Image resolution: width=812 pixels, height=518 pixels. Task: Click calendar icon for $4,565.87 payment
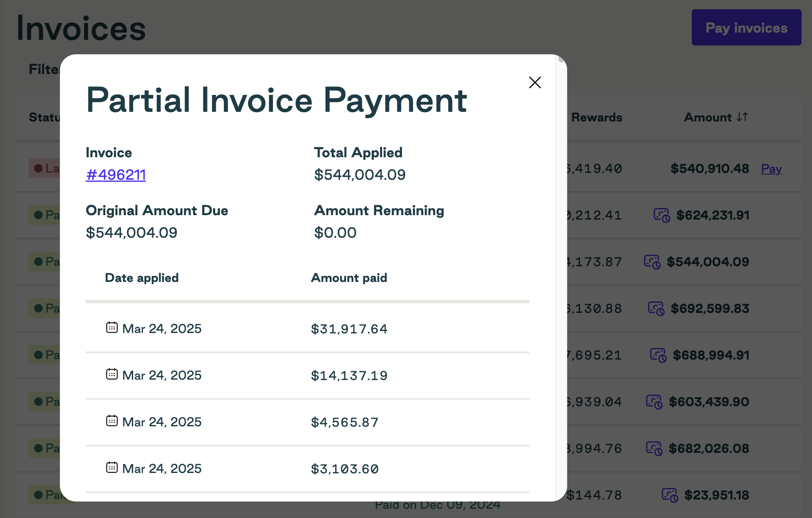112,421
